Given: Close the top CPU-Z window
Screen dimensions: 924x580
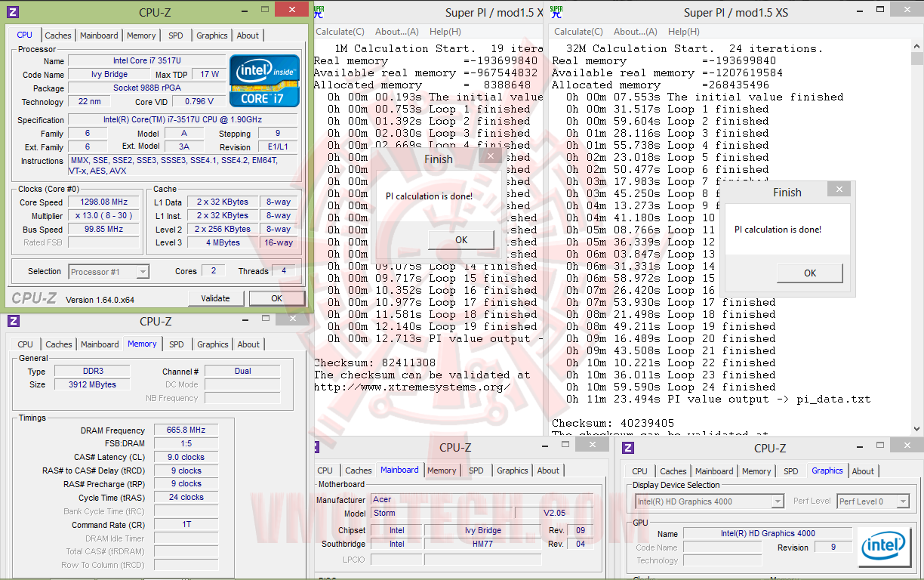Looking at the screenshot, I should point(291,9).
